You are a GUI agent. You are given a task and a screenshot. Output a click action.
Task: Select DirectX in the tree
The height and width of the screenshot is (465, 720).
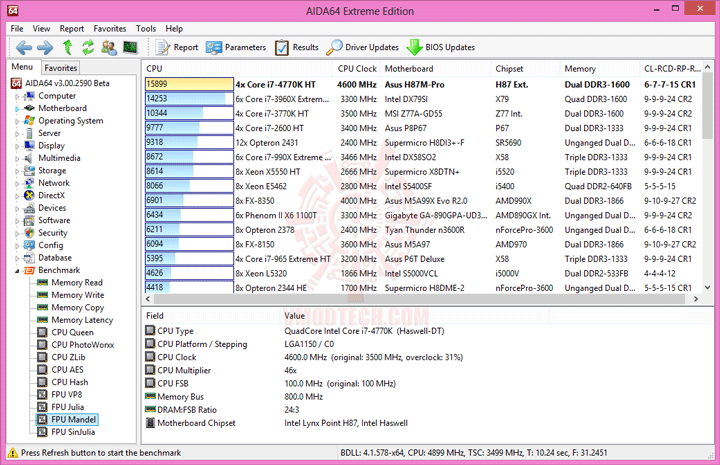pyautogui.click(x=51, y=195)
